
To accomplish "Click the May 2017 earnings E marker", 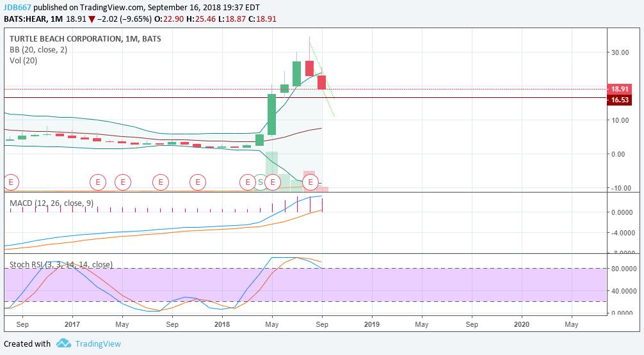I will [x=123, y=182].
